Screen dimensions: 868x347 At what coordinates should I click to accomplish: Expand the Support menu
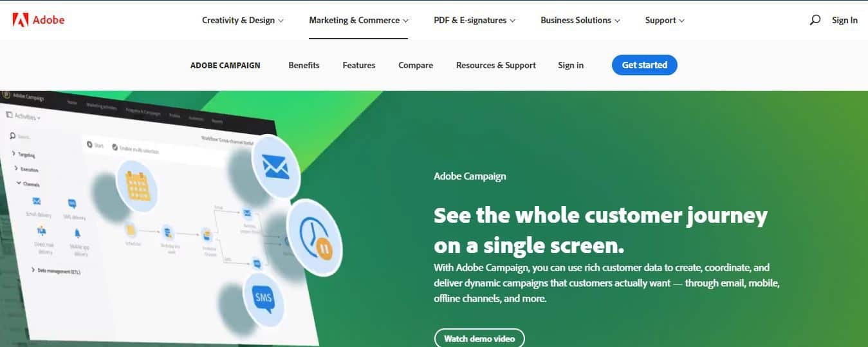point(665,20)
